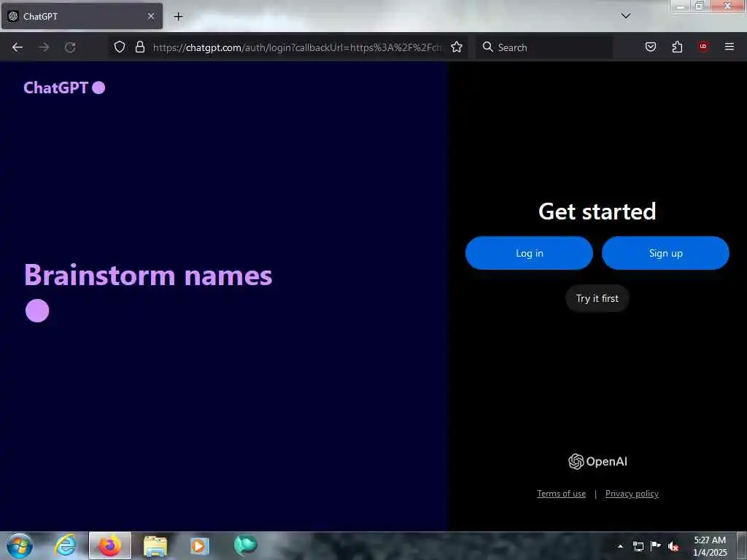Click the site security padlock icon
747x560 pixels.
pos(139,47)
